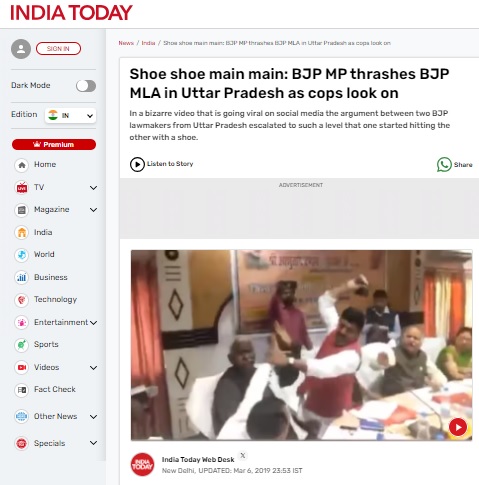Click the Sports section icon
479x485 pixels.
point(22,345)
